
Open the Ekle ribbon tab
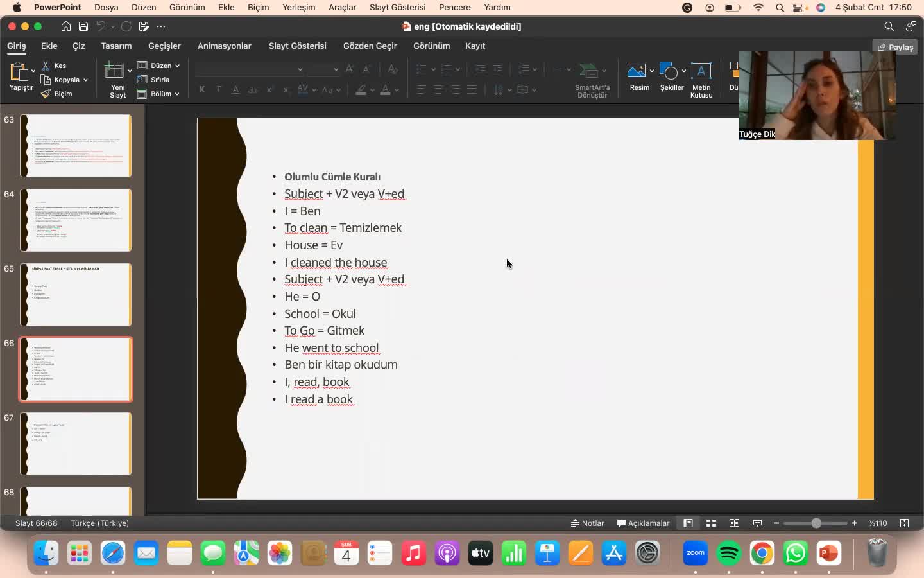point(49,46)
